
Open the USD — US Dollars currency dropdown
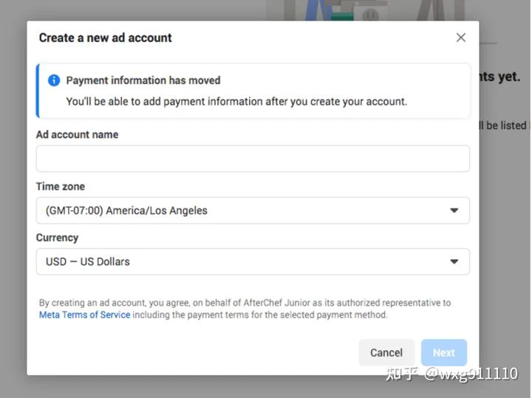coord(253,261)
